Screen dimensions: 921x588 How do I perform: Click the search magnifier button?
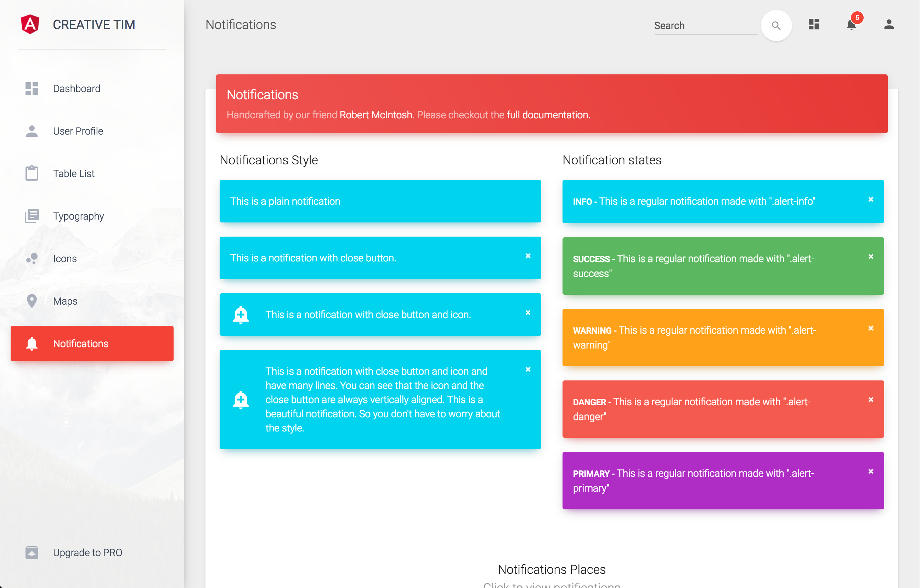coord(776,25)
